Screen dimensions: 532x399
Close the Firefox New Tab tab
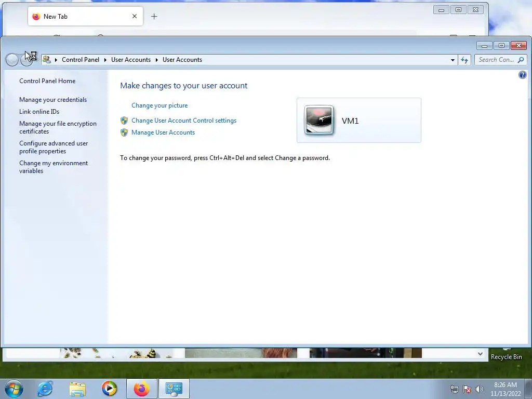135,16
